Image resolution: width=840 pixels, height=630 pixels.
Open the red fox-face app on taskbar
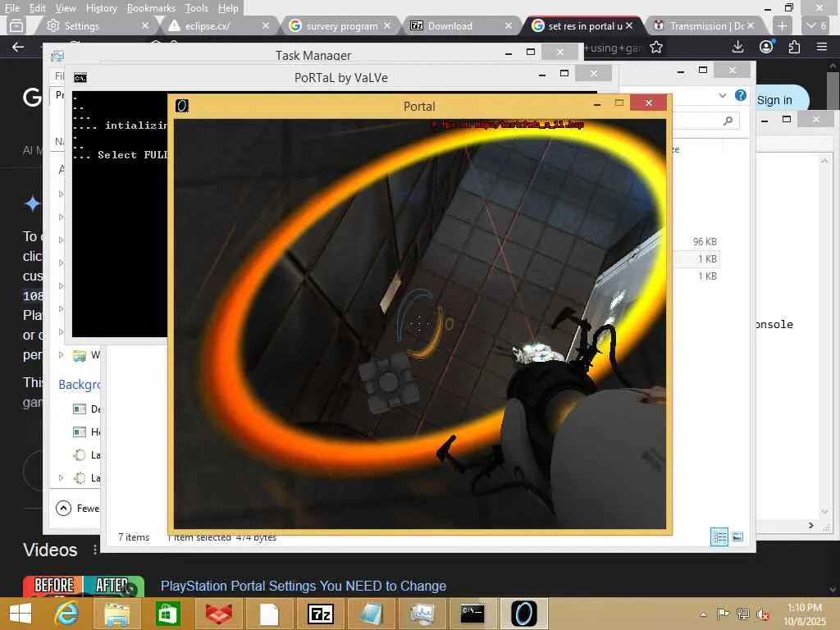coord(218,614)
